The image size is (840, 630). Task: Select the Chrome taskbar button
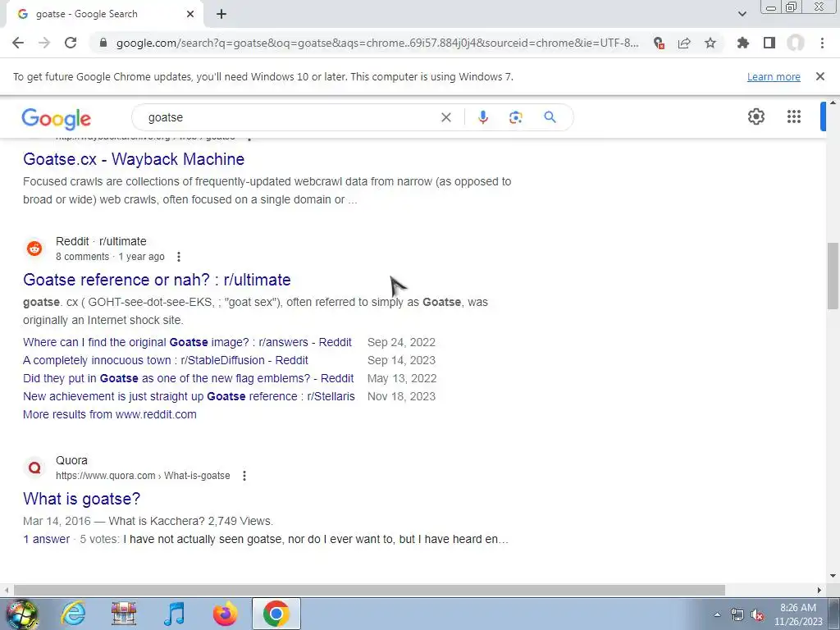tap(276, 614)
